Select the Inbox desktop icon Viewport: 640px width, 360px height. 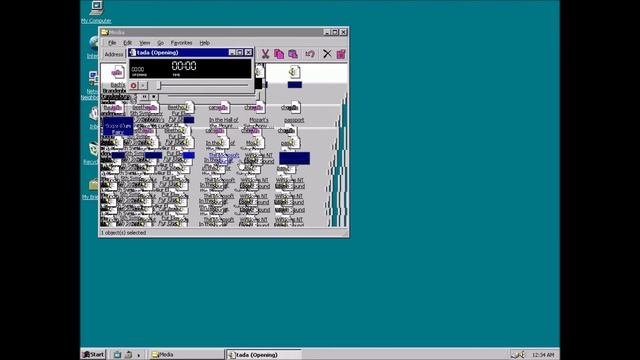coord(94,113)
